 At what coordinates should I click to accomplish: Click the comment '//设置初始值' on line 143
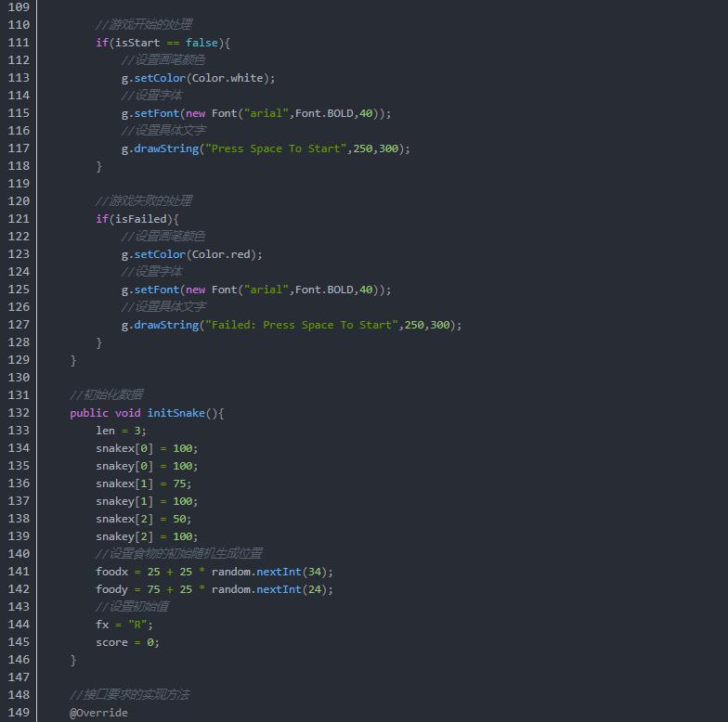(132, 607)
